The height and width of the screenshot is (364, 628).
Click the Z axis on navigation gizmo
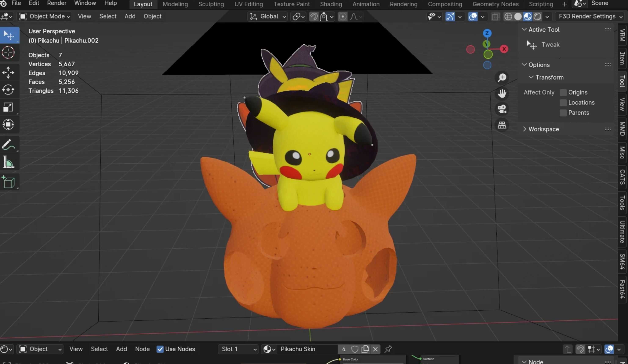[x=487, y=33]
